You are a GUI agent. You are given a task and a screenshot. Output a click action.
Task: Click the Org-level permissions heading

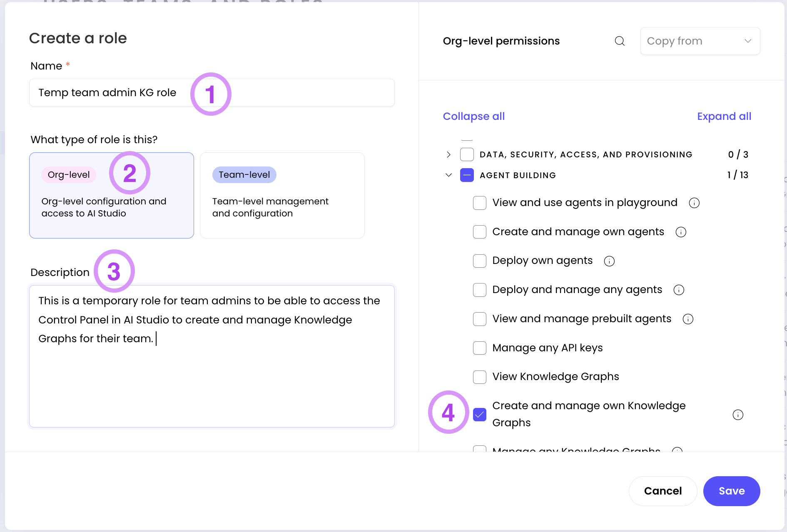tap(501, 41)
